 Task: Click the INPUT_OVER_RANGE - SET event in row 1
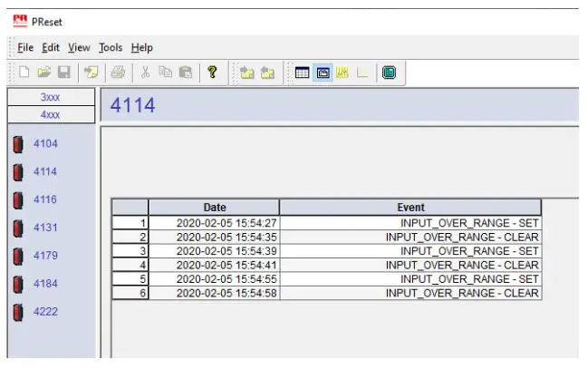pos(410,223)
